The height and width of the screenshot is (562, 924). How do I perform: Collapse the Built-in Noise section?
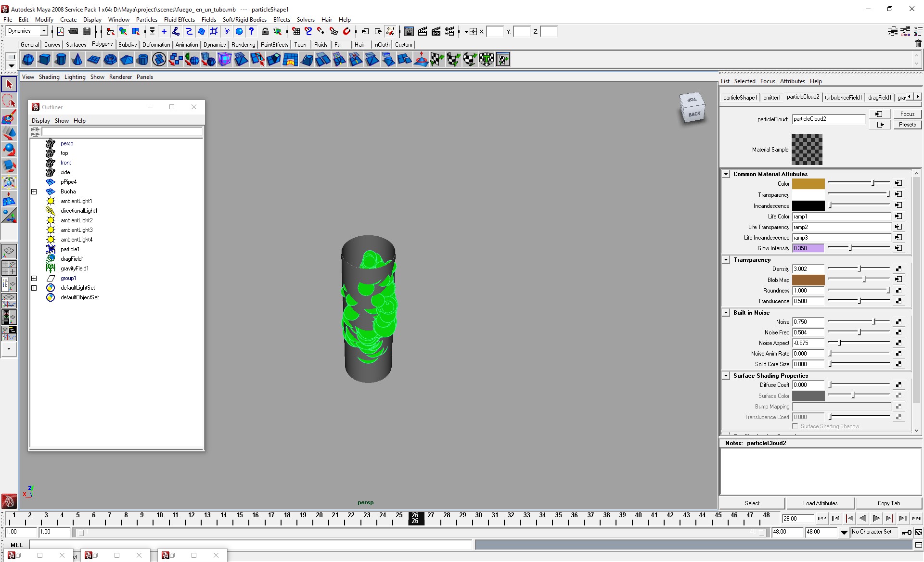[726, 313]
